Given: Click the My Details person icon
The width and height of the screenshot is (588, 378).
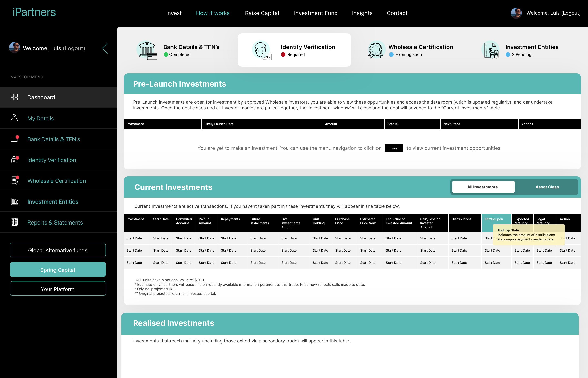Looking at the screenshot, I should tap(14, 118).
